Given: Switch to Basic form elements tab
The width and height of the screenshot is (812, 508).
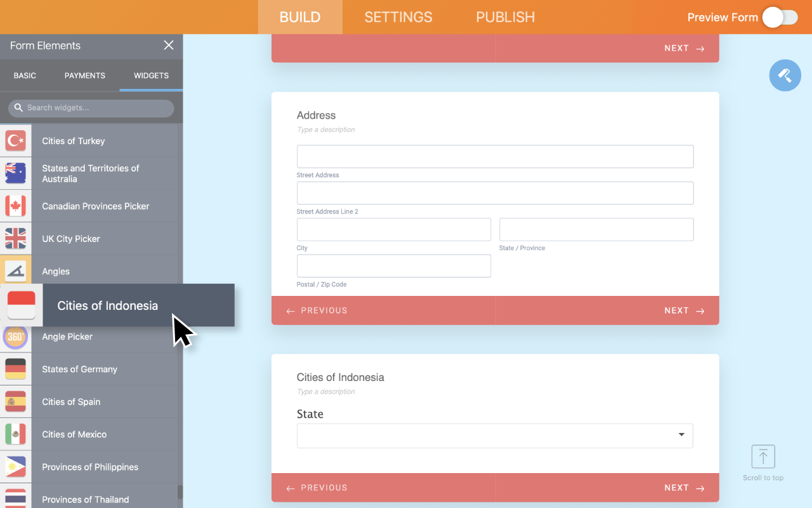Looking at the screenshot, I should pos(25,76).
